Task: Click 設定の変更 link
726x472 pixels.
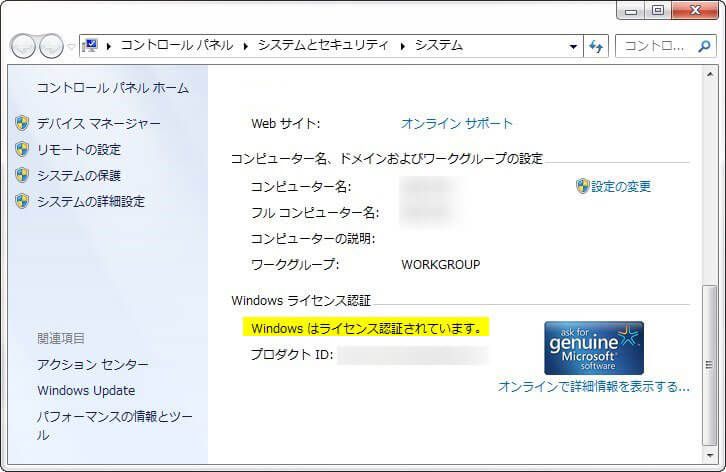Action: [621, 186]
